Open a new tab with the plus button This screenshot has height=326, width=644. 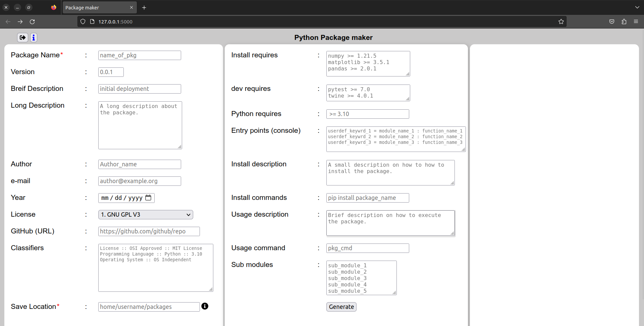144,7
